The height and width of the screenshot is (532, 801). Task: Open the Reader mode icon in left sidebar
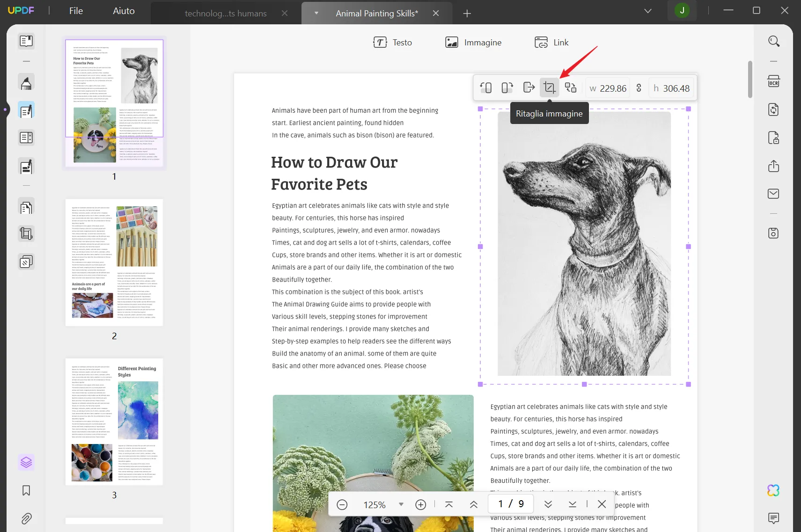[26, 41]
